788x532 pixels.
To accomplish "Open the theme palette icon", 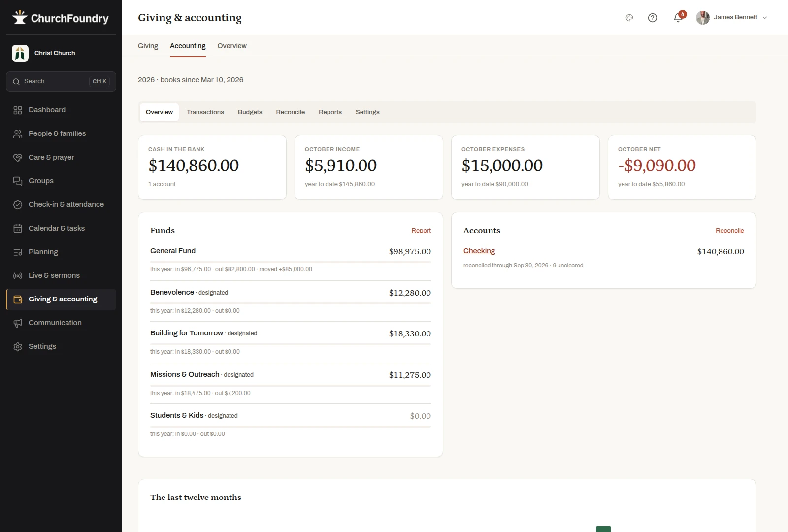I will [x=629, y=18].
